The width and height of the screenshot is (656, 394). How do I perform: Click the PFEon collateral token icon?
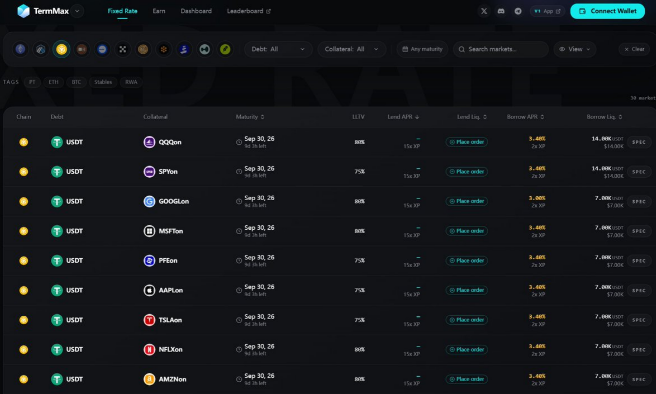[x=149, y=261]
